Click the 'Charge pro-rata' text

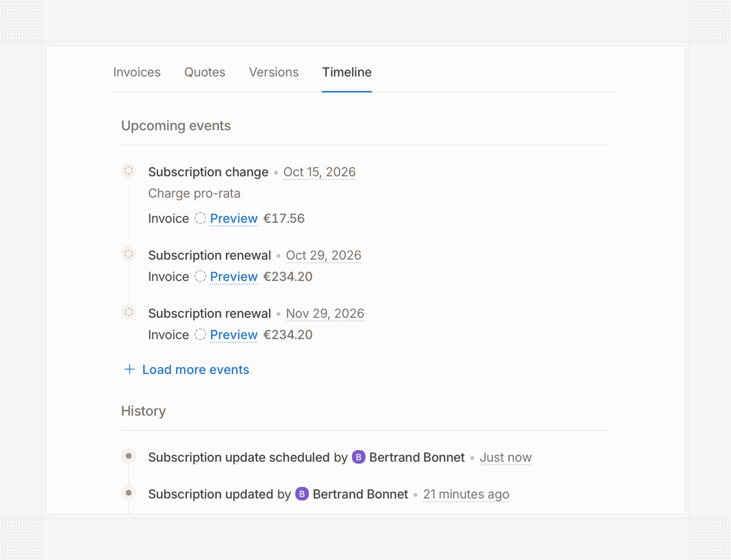[x=194, y=193]
